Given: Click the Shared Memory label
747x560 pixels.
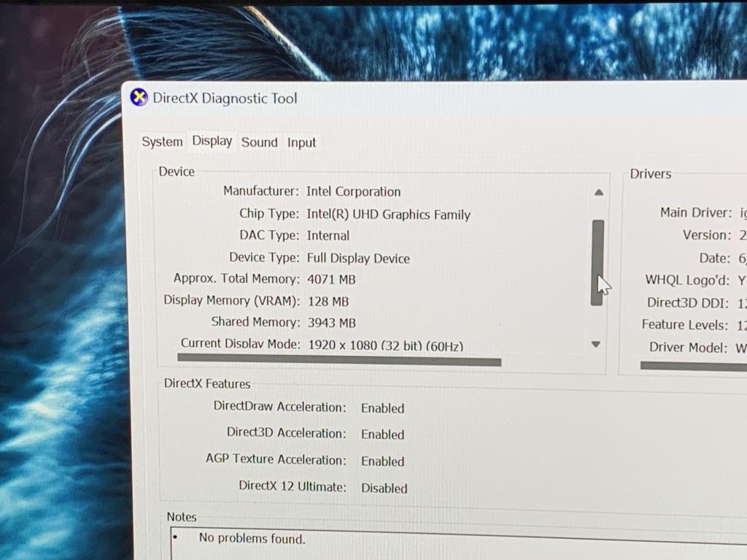Looking at the screenshot, I should 256,322.
